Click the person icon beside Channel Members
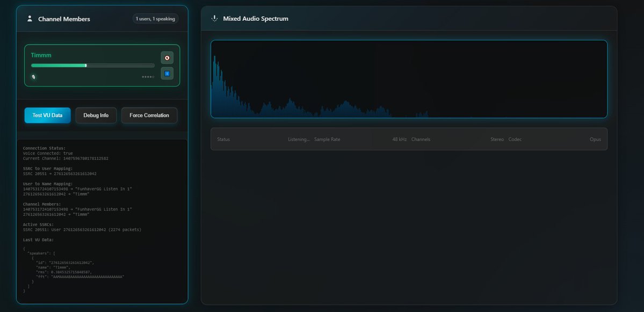 pyautogui.click(x=30, y=18)
